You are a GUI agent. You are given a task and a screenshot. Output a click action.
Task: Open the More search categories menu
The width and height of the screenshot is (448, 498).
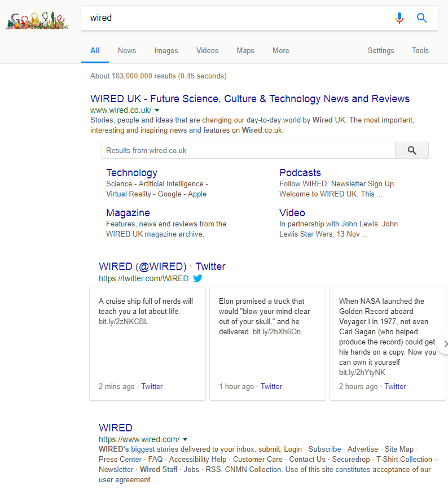click(x=280, y=51)
